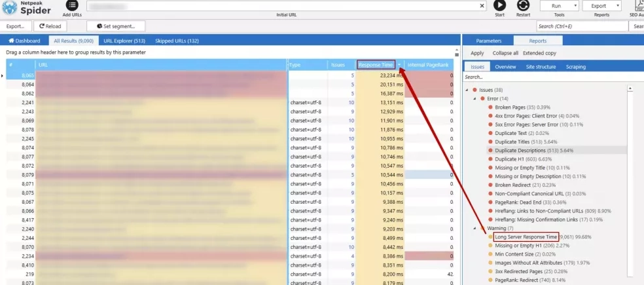
Task: Sort by Internal PageRank column header
Action: tap(429, 65)
